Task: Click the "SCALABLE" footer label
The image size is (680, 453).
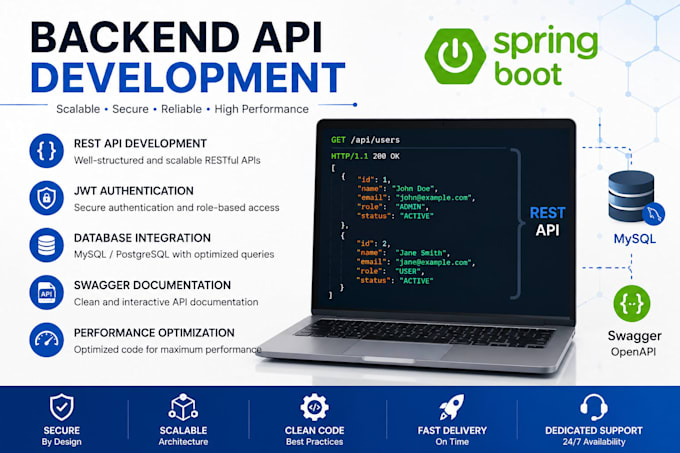Action: click(x=183, y=430)
